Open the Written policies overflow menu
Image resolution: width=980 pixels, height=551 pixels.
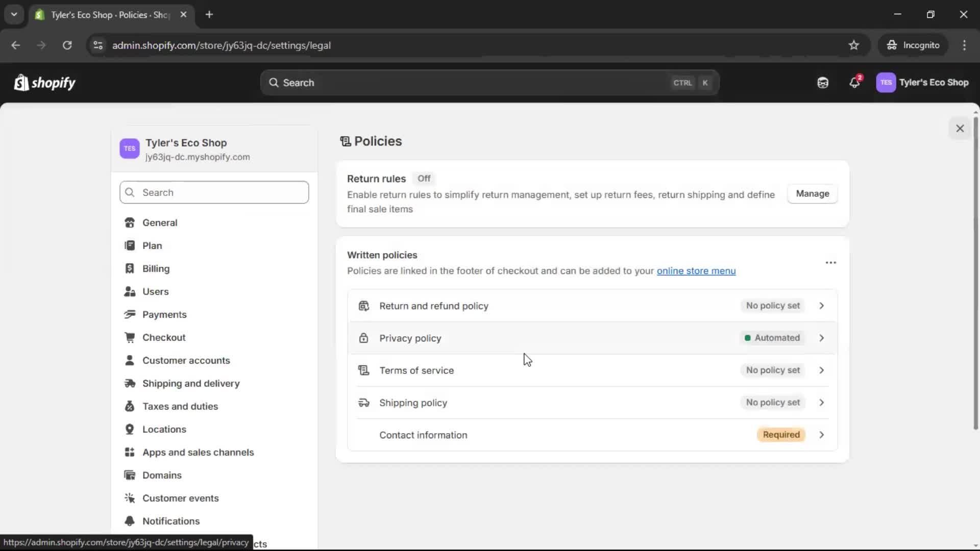coord(830,262)
